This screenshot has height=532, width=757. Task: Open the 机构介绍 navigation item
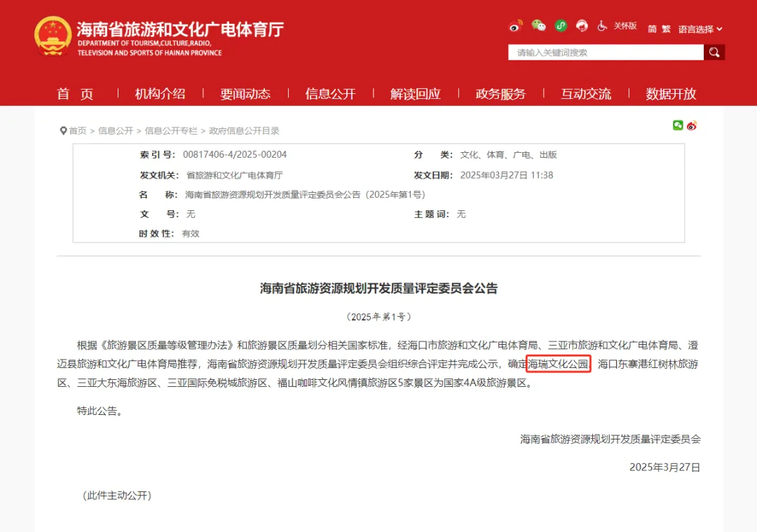[161, 94]
